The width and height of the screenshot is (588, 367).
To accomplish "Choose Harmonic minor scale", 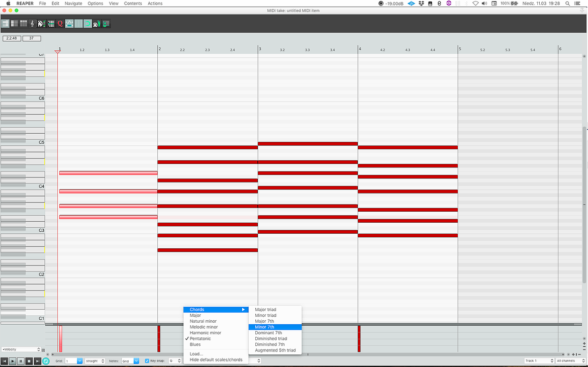I will click(x=216, y=333).
